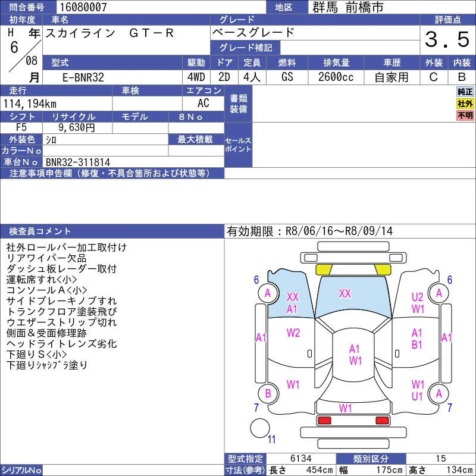Click type designation value 6134
Viewport: 476px width, 476px height.
tap(301, 458)
